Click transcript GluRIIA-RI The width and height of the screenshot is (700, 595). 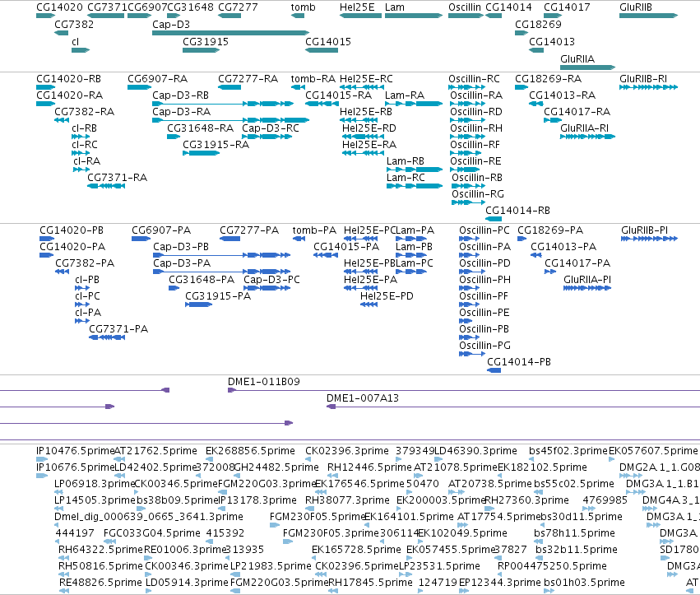[x=584, y=128]
